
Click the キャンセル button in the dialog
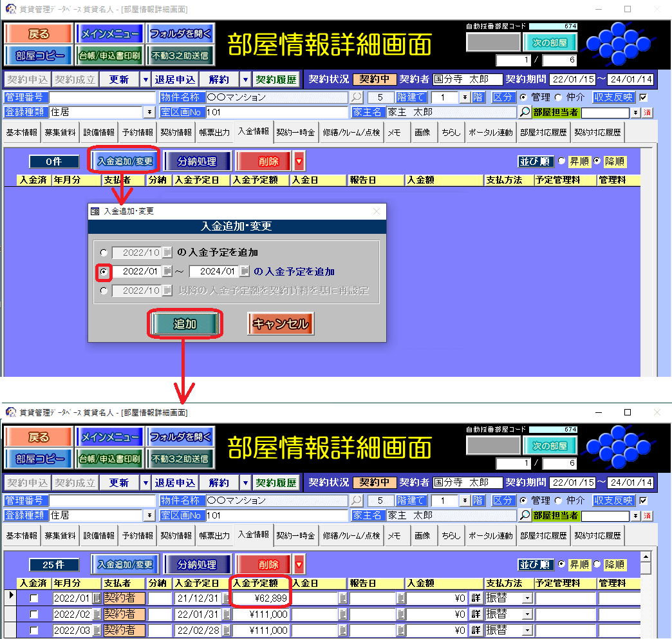pyautogui.click(x=281, y=323)
